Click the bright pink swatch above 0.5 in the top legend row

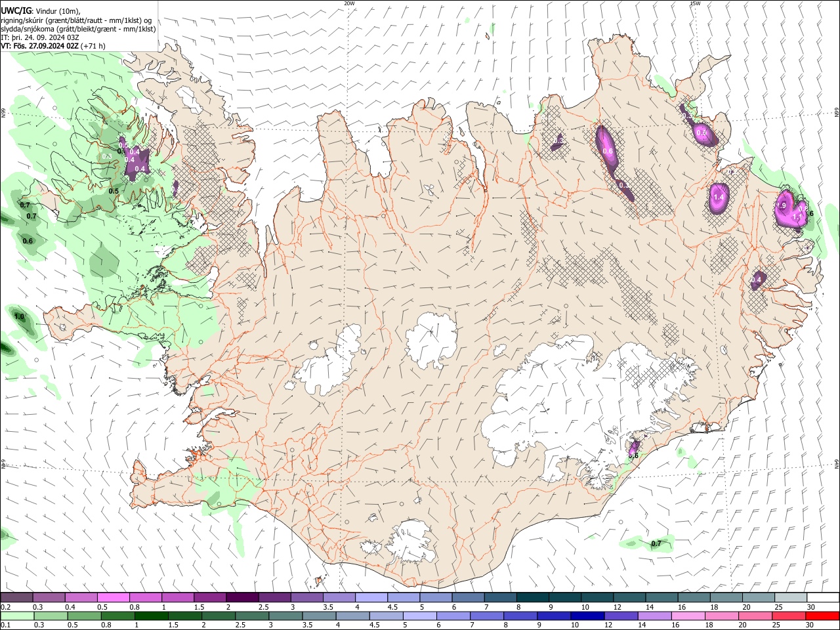click(113, 598)
